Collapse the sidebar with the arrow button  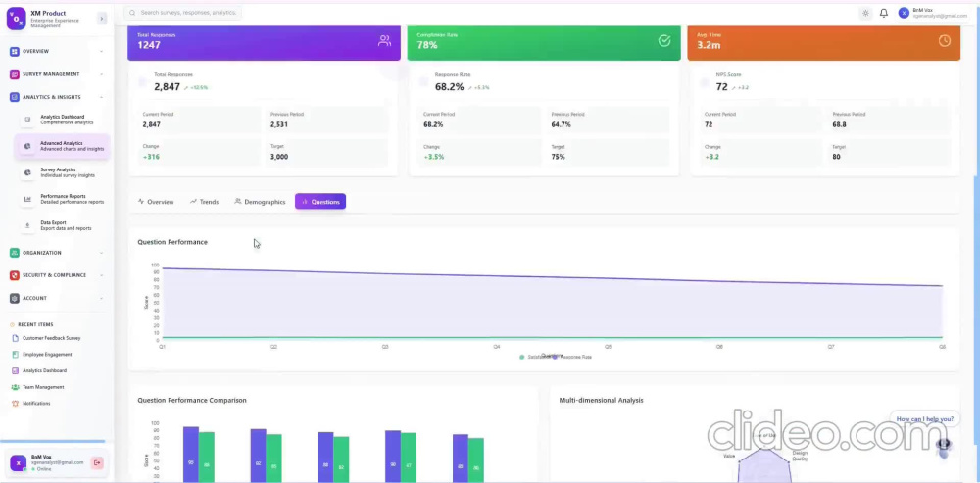click(x=102, y=19)
